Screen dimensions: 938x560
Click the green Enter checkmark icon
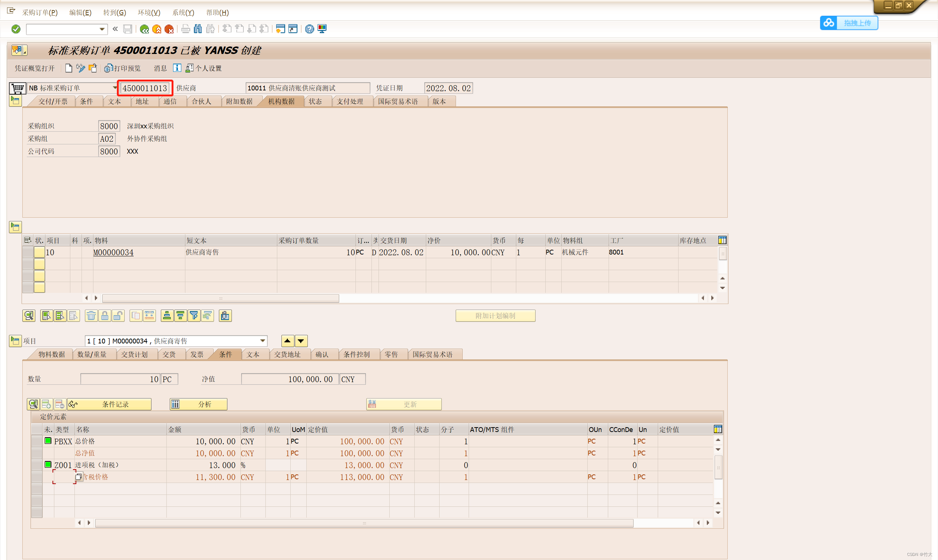[x=16, y=29]
